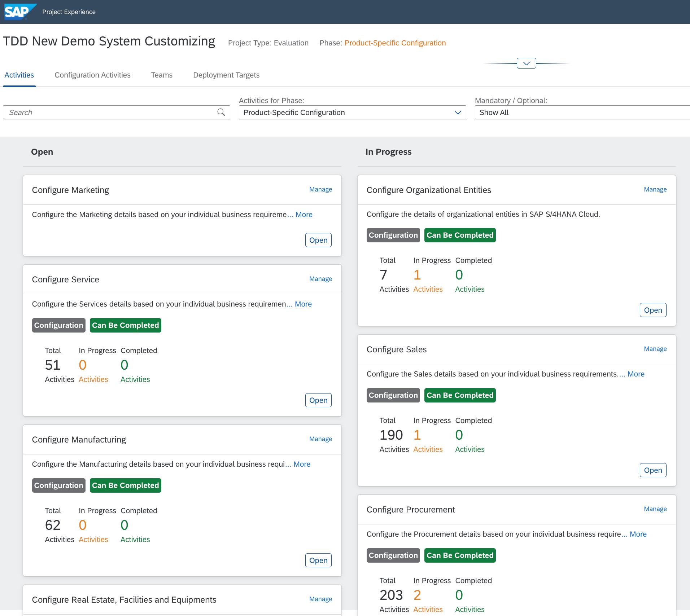Open the Configure Marketing activity
Viewport: 690px width, 616px height.
(318, 240)
